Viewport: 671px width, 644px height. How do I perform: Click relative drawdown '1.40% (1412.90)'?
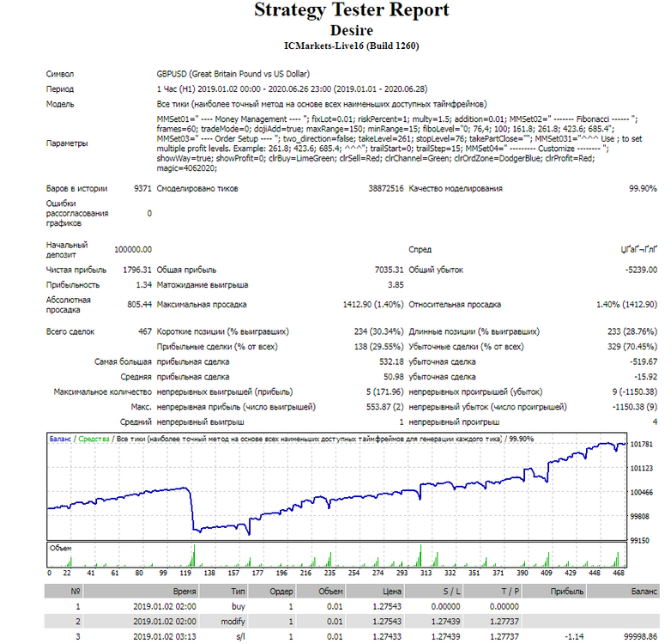626,305
